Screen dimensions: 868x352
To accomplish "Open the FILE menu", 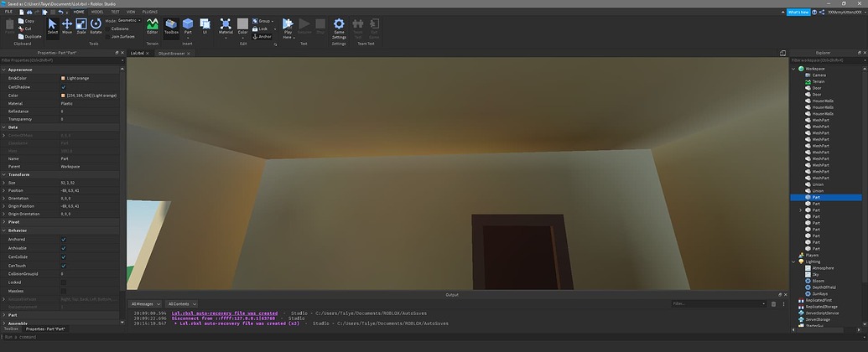I will pyautogui.click(x=9, y=12).
